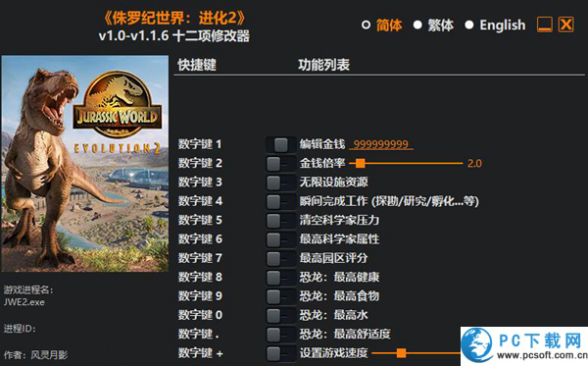
Task: Click the JWE2.exe process name text
Action: coord(24,302)
